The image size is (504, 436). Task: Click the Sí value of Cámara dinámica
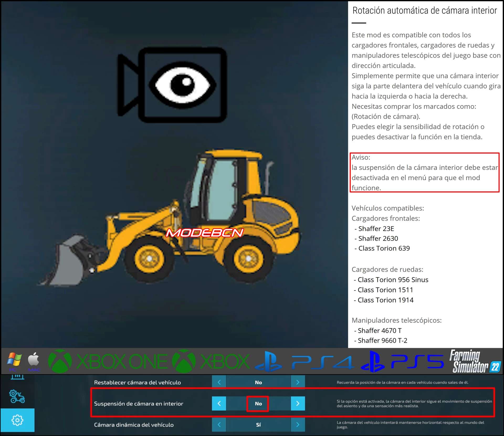[258, 425]
